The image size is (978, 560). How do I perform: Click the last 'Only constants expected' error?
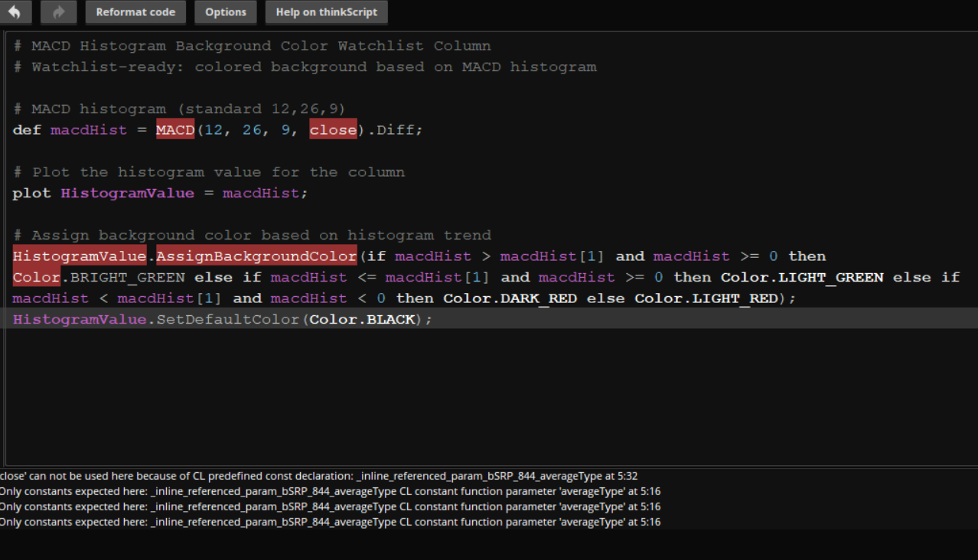[329, 522]
